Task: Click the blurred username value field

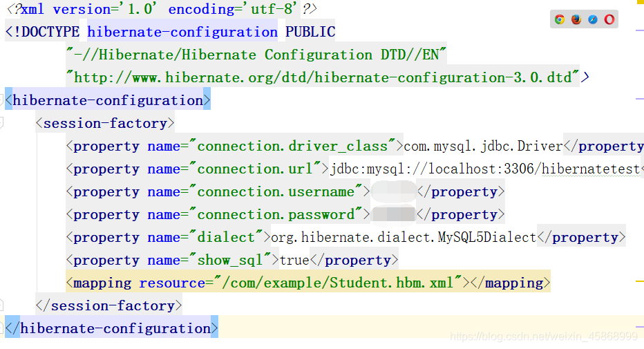Action: tap(394, 191)
